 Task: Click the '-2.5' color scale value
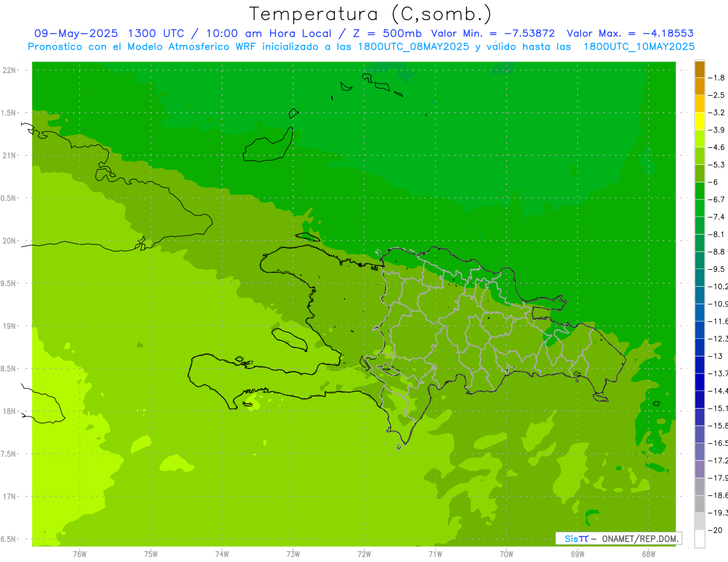[717, 95]
